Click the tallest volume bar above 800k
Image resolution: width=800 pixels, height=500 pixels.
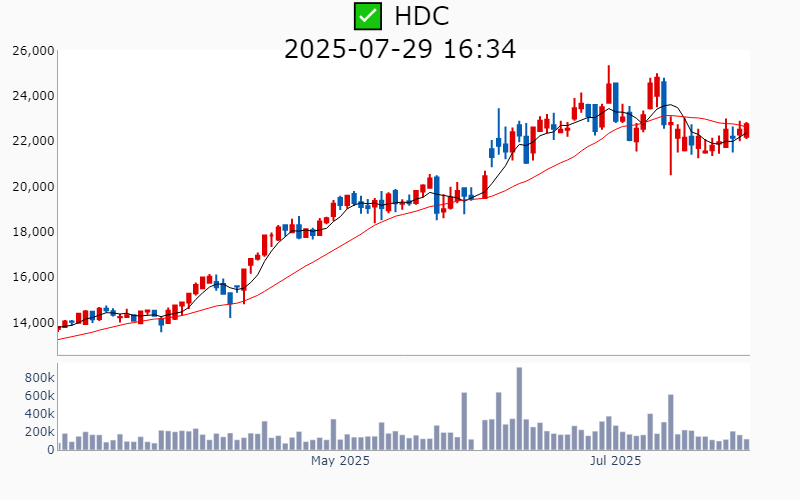(519, 408)
